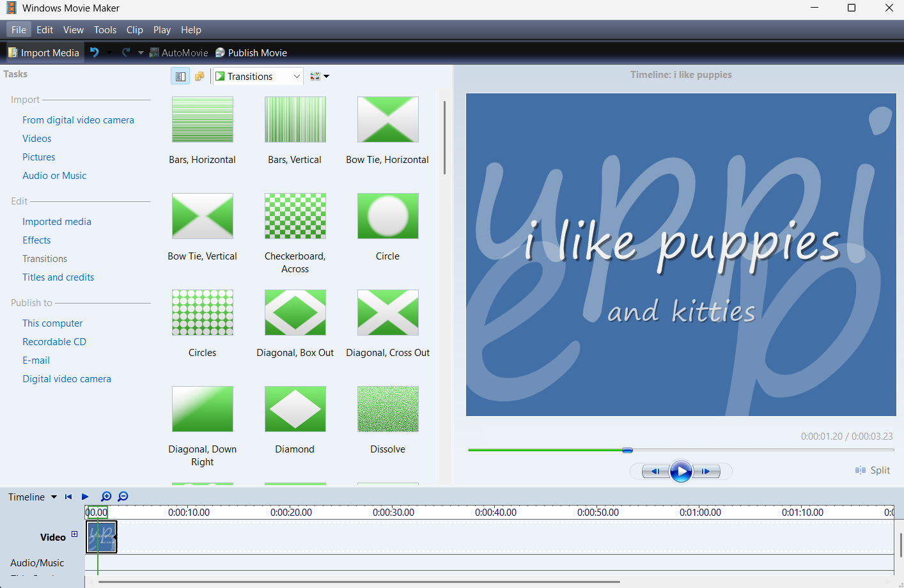The width and height of the screenshot is (904, 588).
Task: Publish to Recordable CD
Action: [x=54, y=342]
